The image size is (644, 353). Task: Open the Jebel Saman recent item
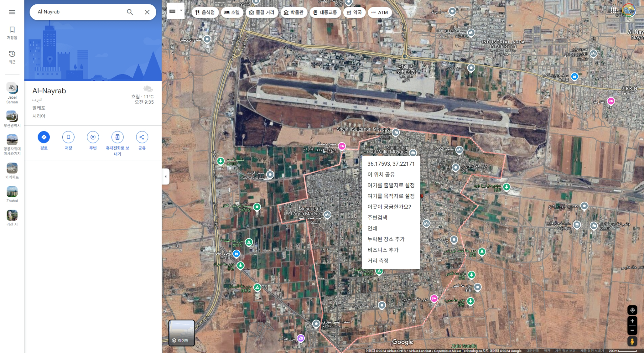[x=12, y=93]
